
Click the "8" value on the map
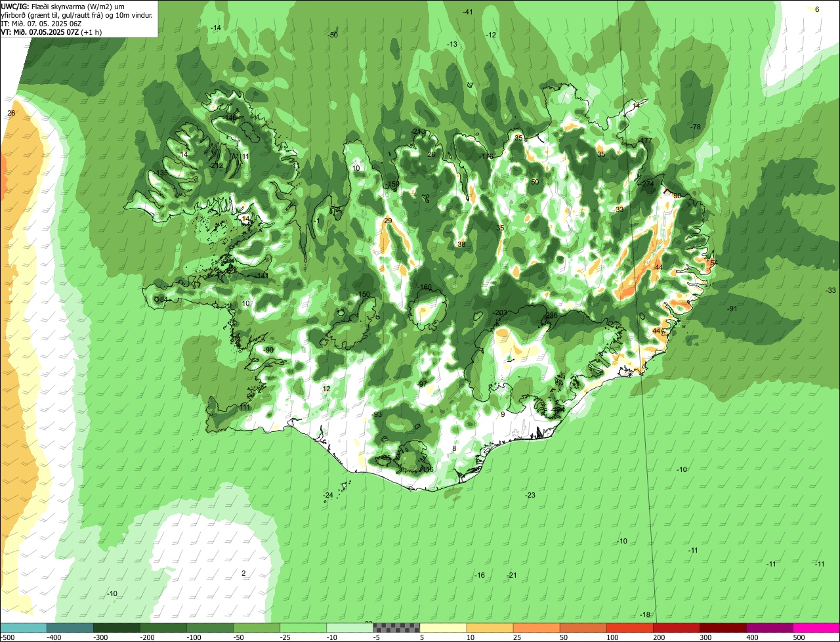click(x=453, y=449)
